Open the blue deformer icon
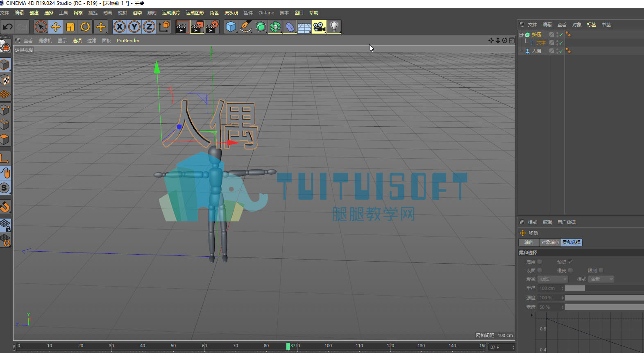Viewport: 644px width, 353px height. [290, 27]
